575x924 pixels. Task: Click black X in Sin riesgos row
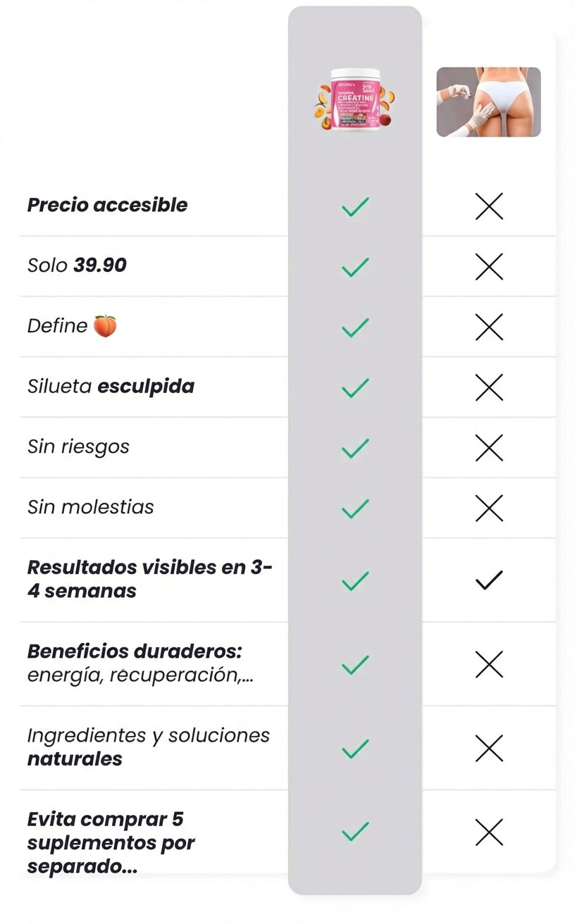click(x=489, y=447)
